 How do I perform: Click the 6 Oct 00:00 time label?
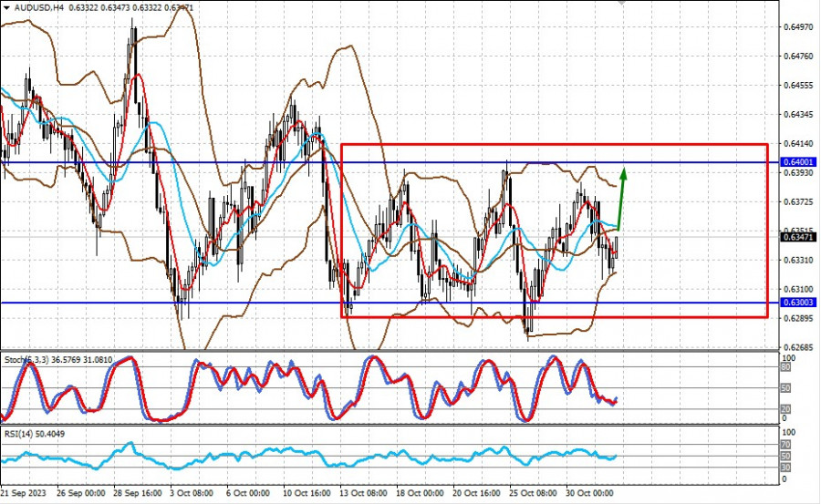247,494
